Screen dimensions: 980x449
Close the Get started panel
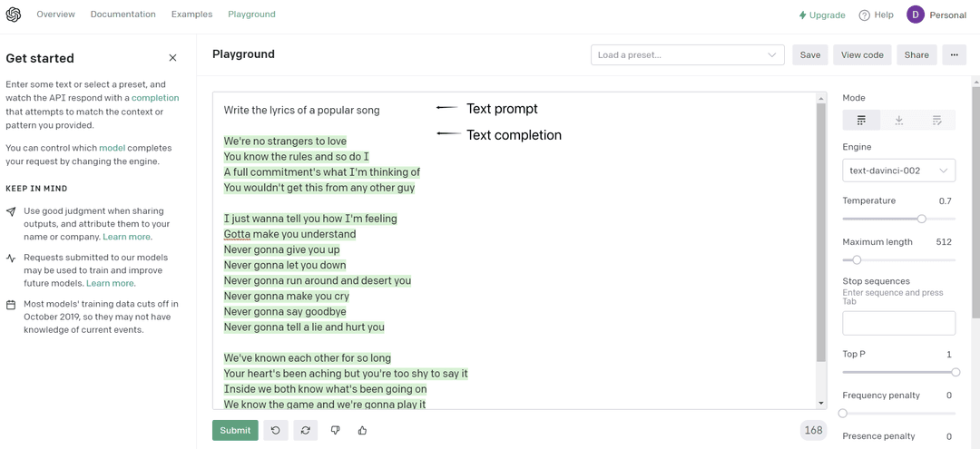172,58
